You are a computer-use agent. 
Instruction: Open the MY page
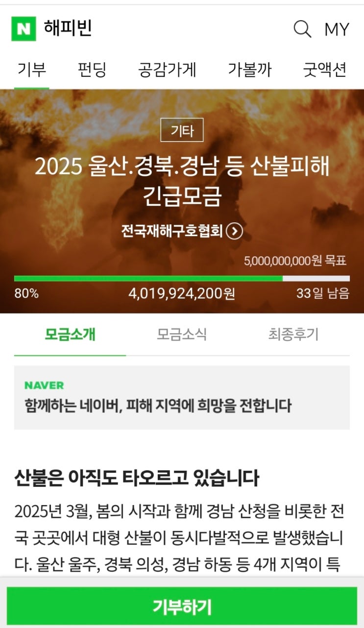pyautogui.click(x=337, y=29)
